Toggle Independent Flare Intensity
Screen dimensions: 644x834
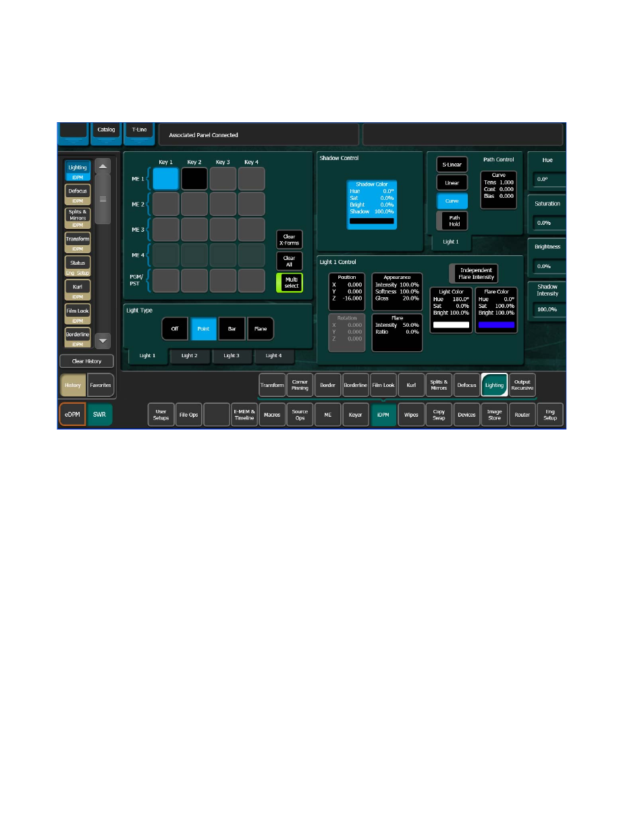click(x=474, y=273)
